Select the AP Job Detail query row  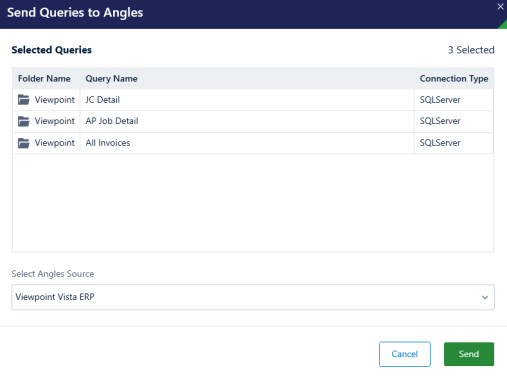pos(253,121)
